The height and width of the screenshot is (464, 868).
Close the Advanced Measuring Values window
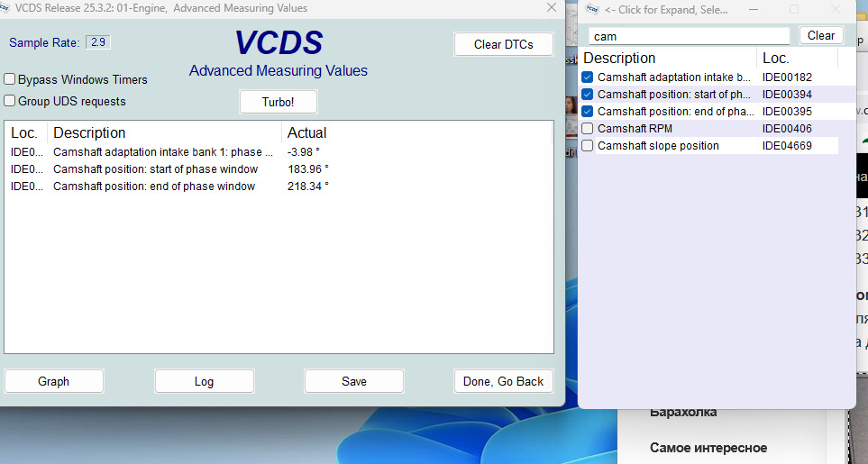[551, 8]
